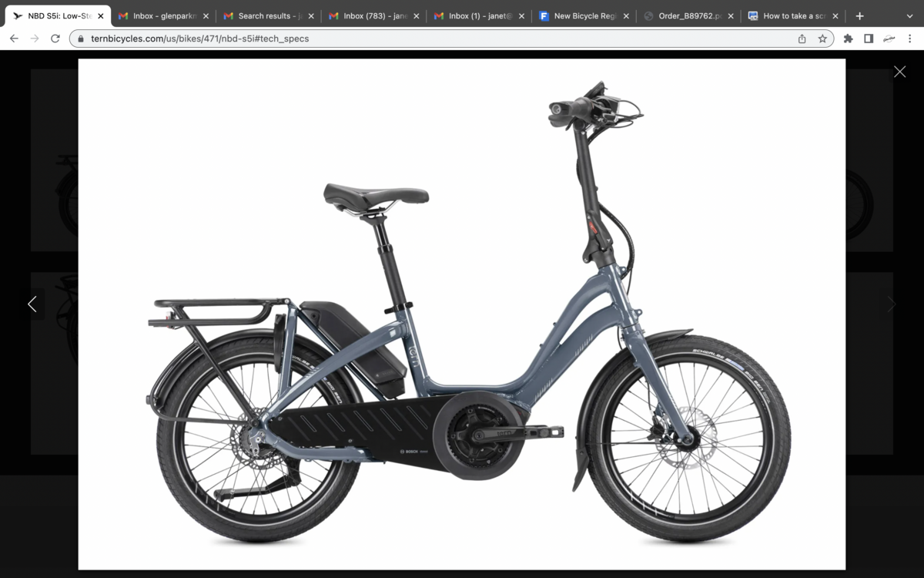924x578 pixels.
Task: Show the previous bike photo
Action: pyautogui.click(x=32, y=304)
